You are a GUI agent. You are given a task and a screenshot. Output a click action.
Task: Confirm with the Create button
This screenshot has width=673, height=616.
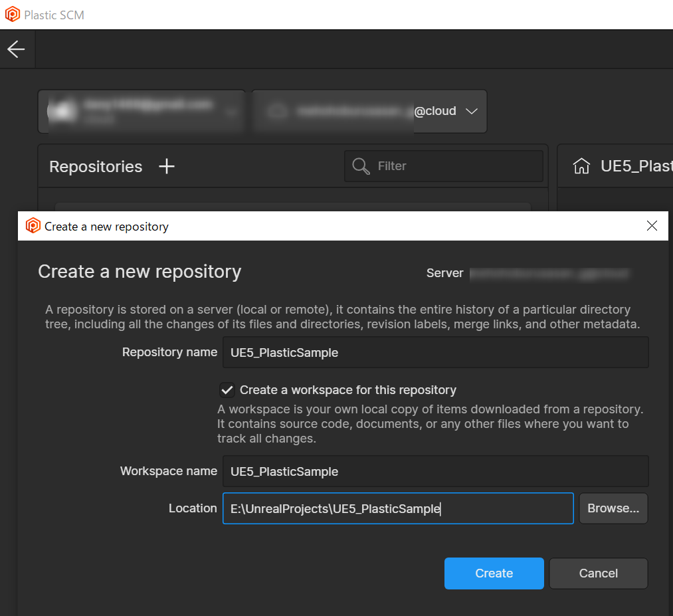pyautogui.click(x=494, y=573)
